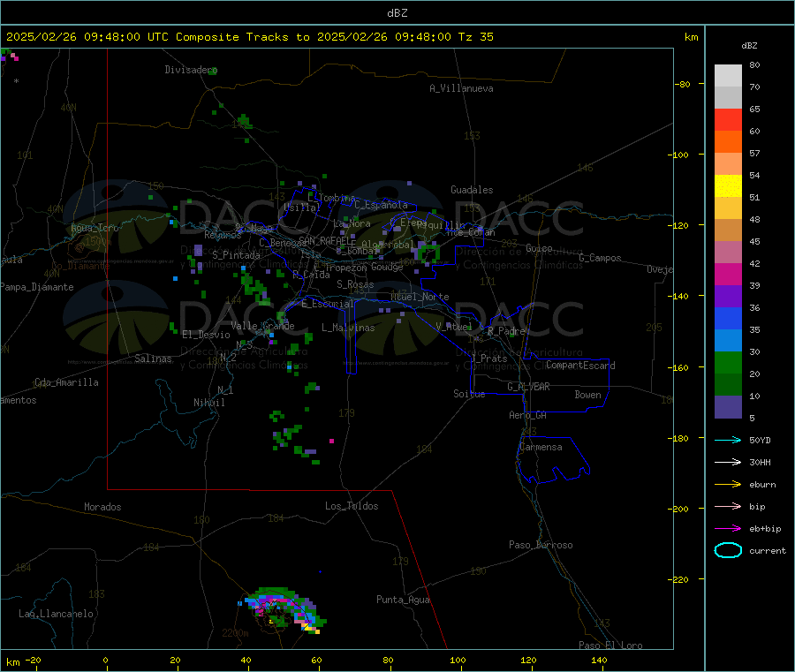
Task: Click the isolated magenta echo pixel near '179'
Action: click(331, 441)
